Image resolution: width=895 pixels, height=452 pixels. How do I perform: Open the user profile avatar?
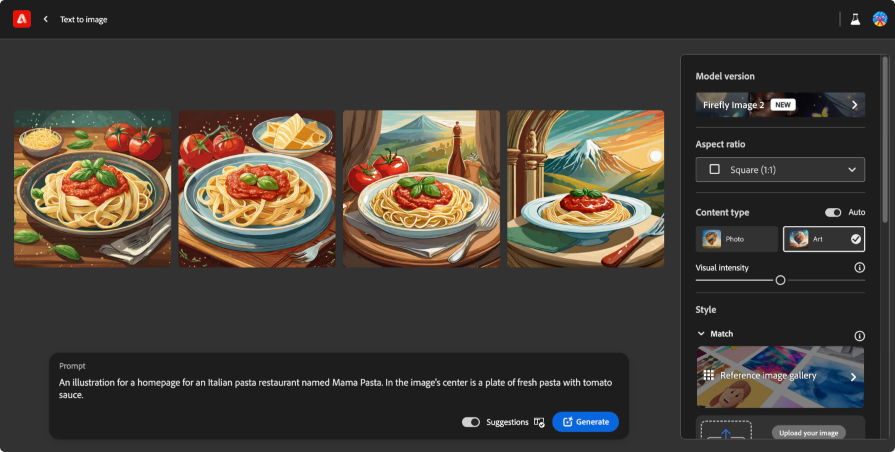point(879,19)
